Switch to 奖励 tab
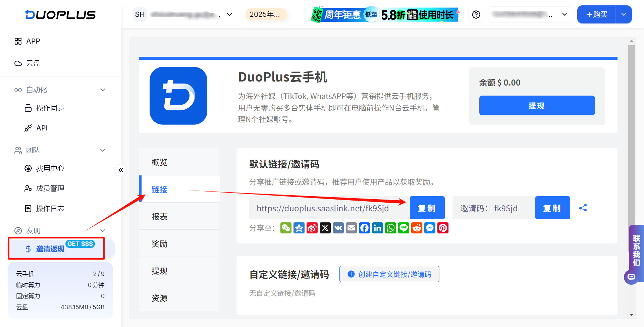This screenshot has width=644, height=327. (x=179, y=243)
